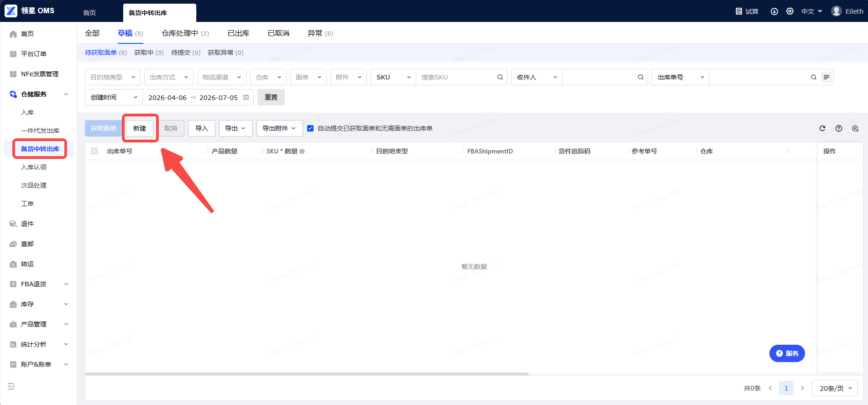Screen dimensions: 868x405
Task: Click the search icon in 收件人 field
Action: coord(641,77)
